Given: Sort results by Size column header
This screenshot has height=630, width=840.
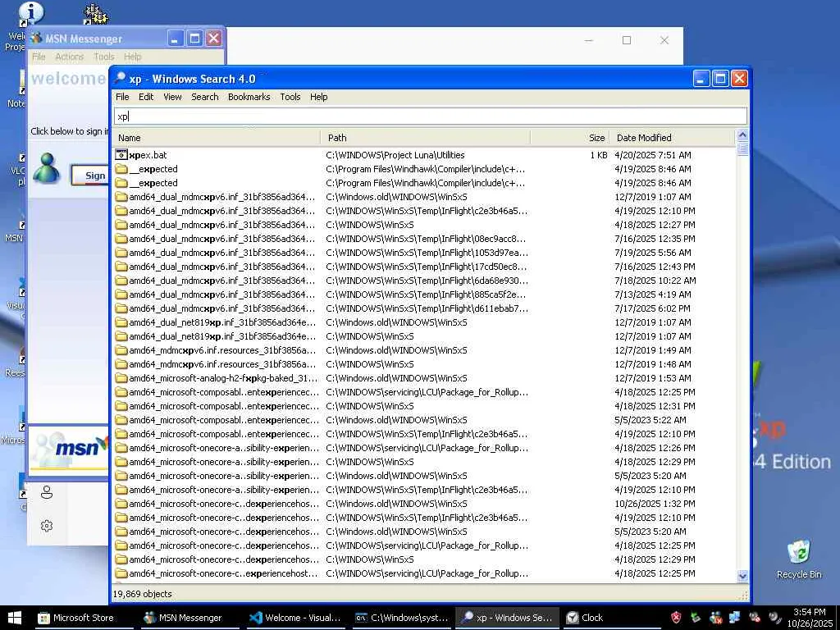Looking at the screenshot, I should 569,138.
